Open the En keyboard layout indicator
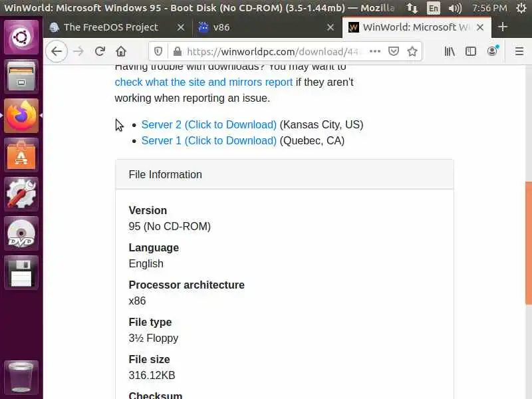The width and height of the screenshot is (532, 399). (x=434, y=8)
